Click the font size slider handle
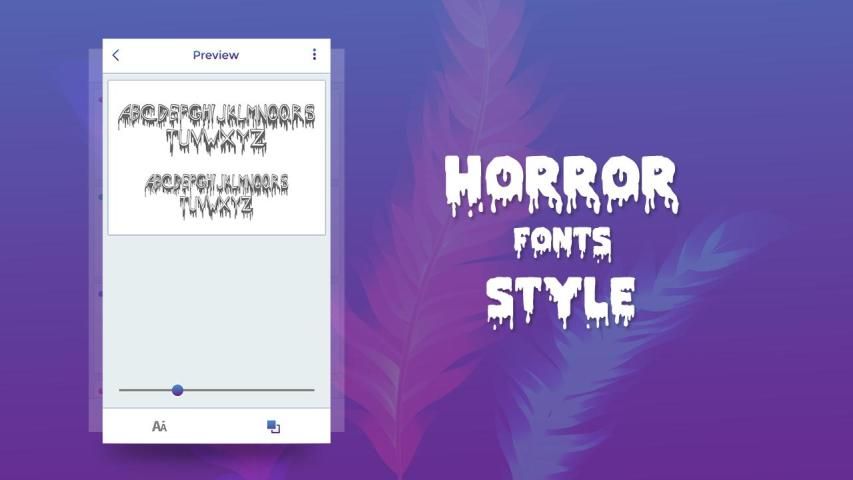 [x=177, y=390]
